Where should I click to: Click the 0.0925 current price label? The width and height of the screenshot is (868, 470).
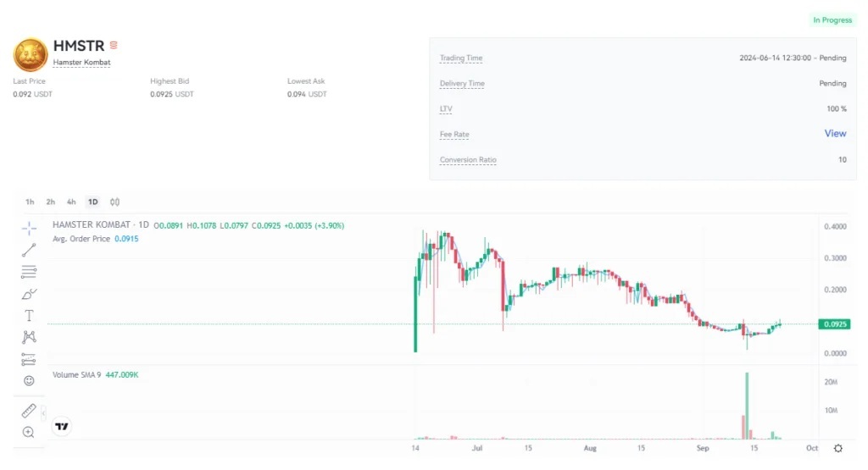coord(834,324)
